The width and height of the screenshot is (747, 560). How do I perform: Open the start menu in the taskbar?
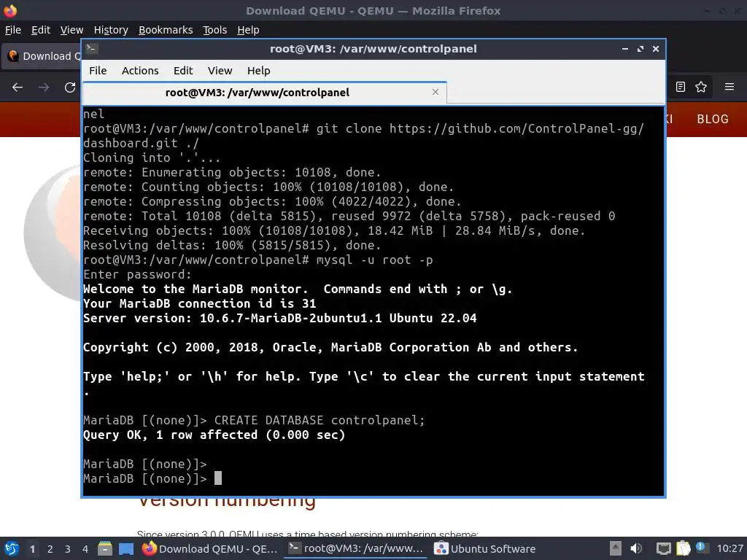coord(12,548)
